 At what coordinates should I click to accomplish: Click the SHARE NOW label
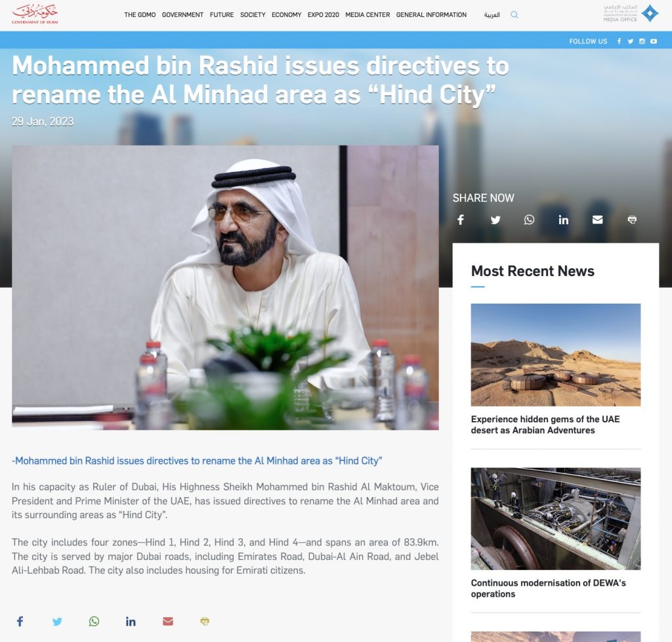pos(483,198)
